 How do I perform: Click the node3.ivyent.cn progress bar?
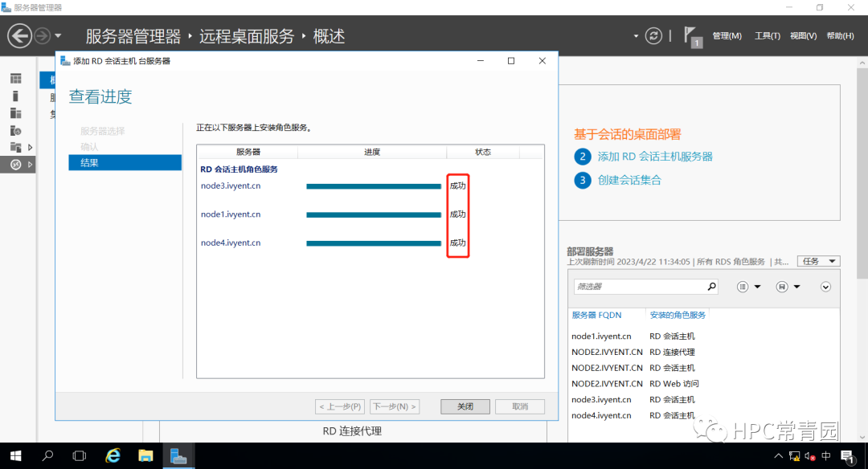pyautogui.click(x=374, y=186)
